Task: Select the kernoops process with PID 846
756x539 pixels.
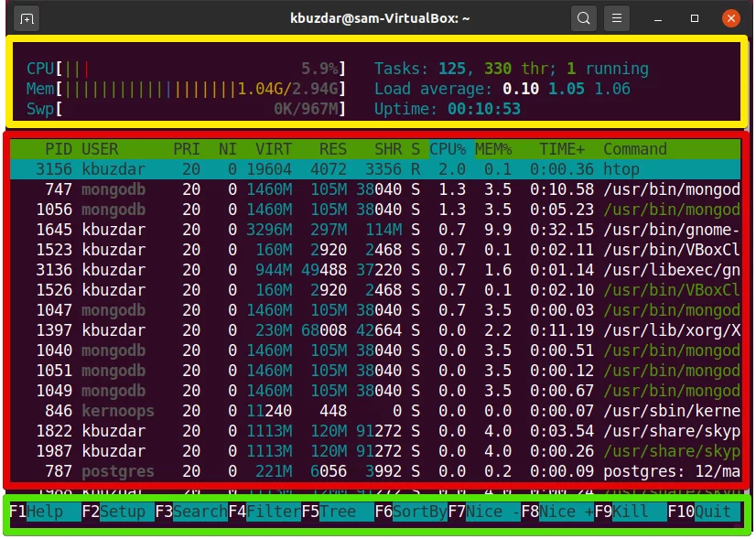Action: (x=375, y=411)
